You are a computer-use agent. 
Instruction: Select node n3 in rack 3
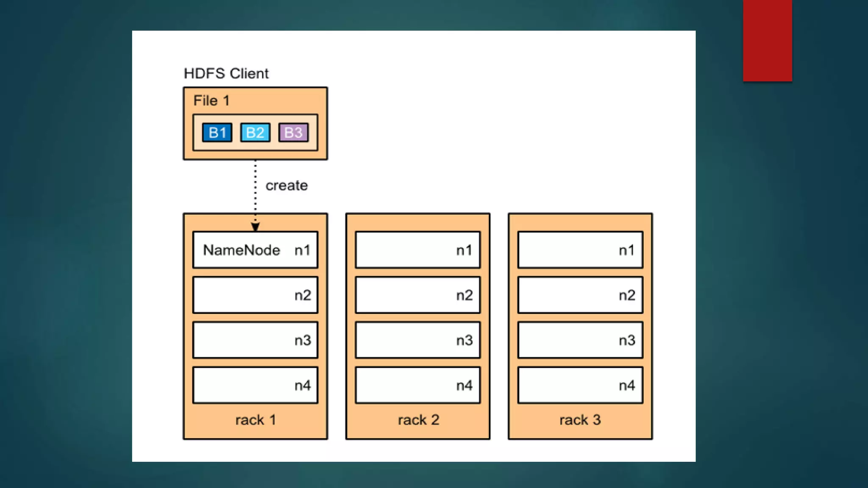pyautogui.click(x=580, y=340)
